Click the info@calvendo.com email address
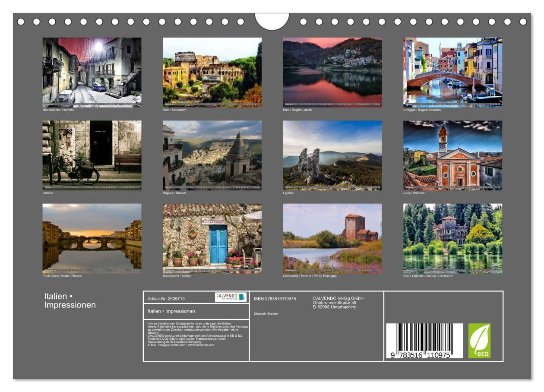 (172, 345)
